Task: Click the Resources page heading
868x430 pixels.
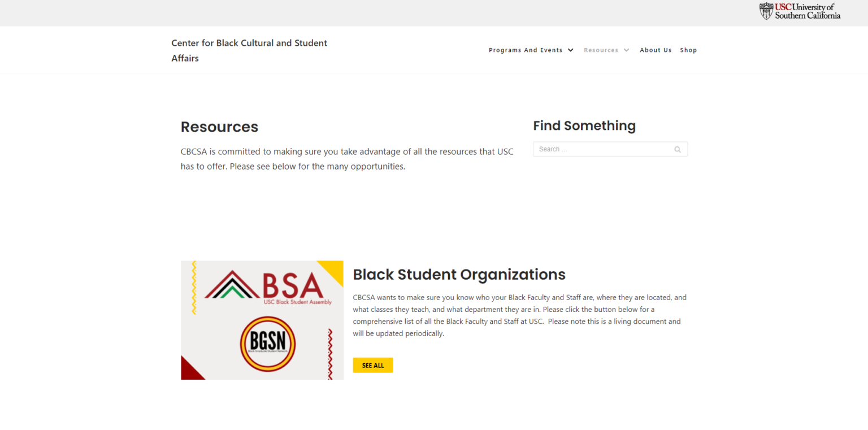Action: click(219, 127)
